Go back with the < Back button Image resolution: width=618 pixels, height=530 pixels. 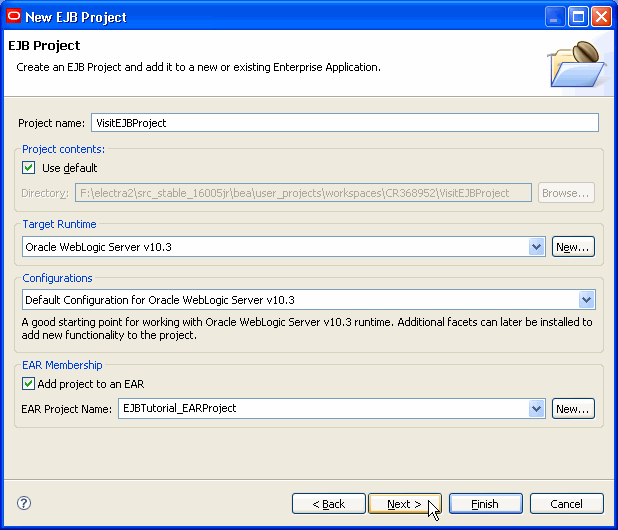click(329, 504)
